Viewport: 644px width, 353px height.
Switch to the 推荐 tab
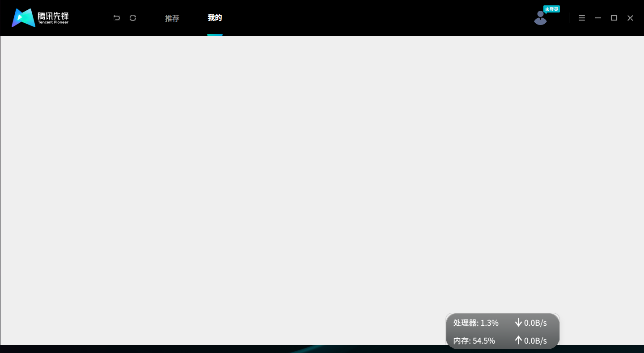point(172,18)
